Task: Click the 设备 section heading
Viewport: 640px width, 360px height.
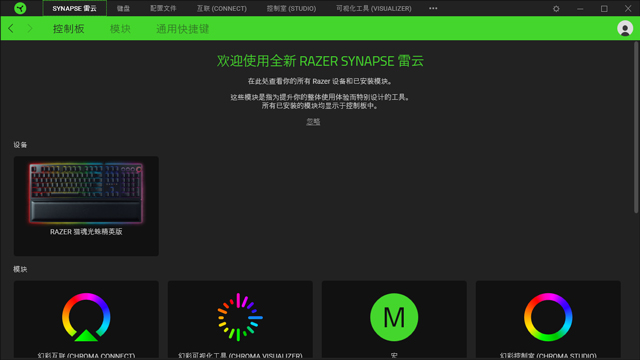Action: tap(20, 145)
